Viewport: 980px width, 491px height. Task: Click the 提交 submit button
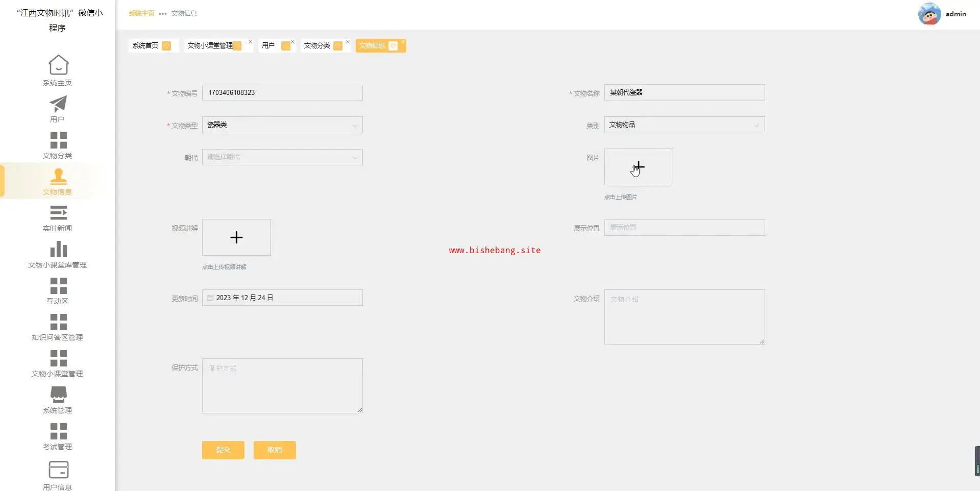pos(223,450)
